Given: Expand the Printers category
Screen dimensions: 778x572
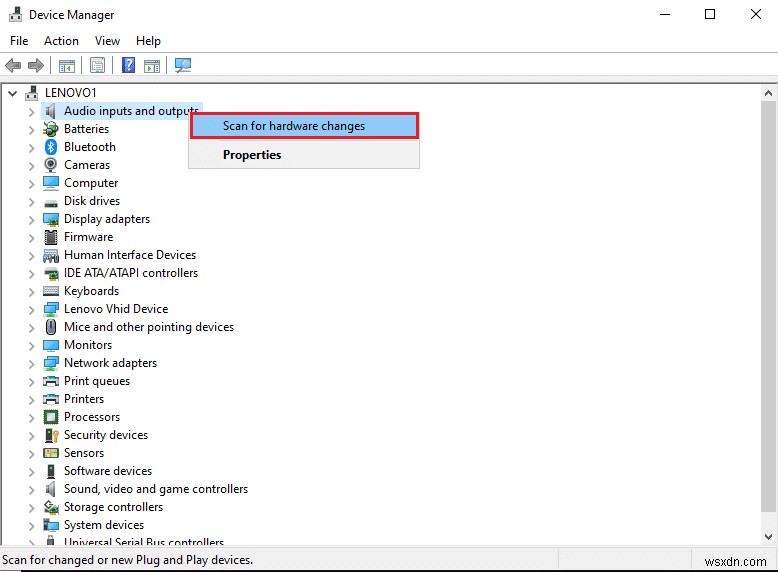Looking at the screenshot, I should click(x=31, y=400).
